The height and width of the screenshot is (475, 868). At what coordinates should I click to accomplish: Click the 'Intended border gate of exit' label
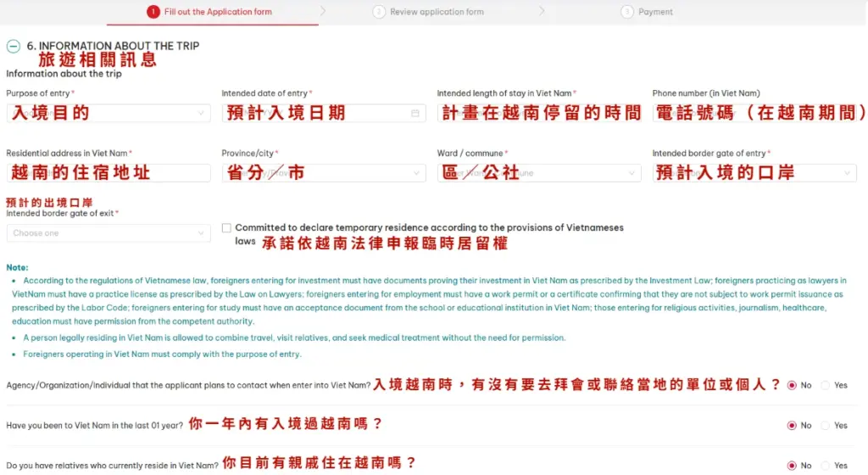[x=60, y=213]
